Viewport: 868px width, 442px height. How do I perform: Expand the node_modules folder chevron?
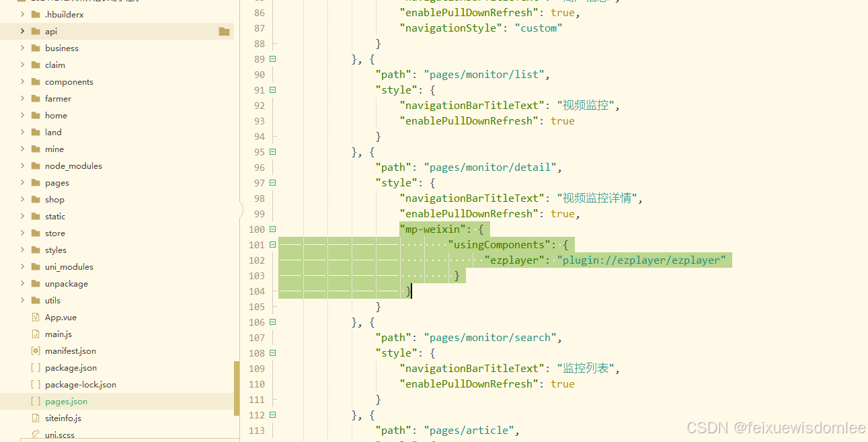coord(22,165)
